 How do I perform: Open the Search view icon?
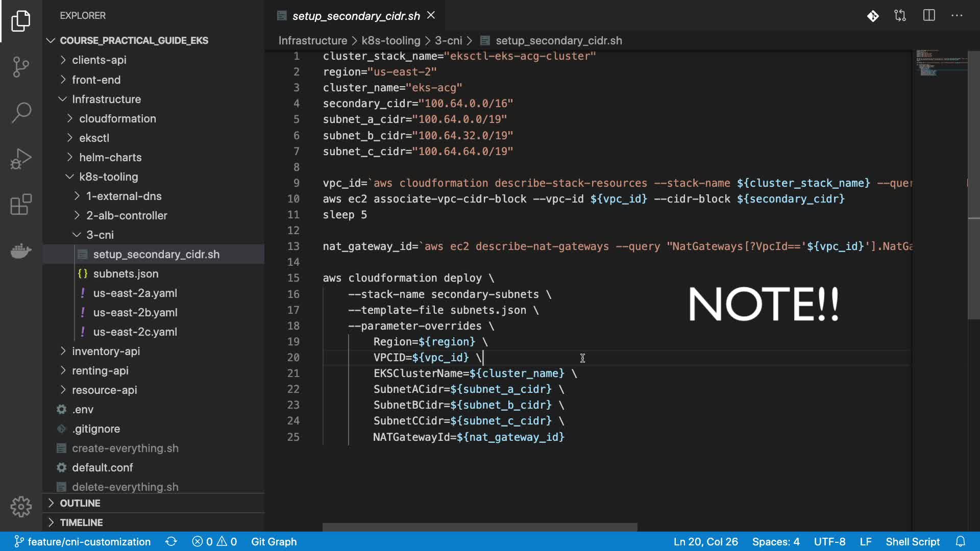[x=21, y=112]
